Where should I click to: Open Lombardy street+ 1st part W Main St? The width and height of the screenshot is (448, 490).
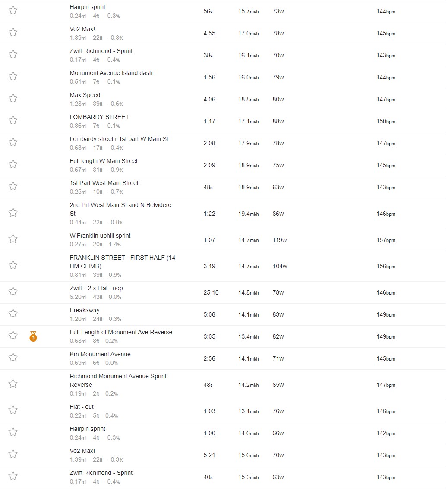coord(119,139)
